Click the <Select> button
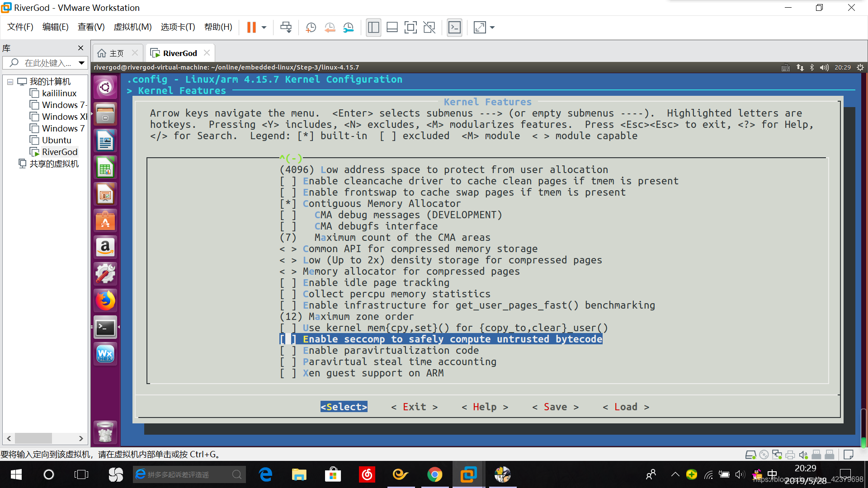Viewport: 868px width, 488px height. point(344,407)
